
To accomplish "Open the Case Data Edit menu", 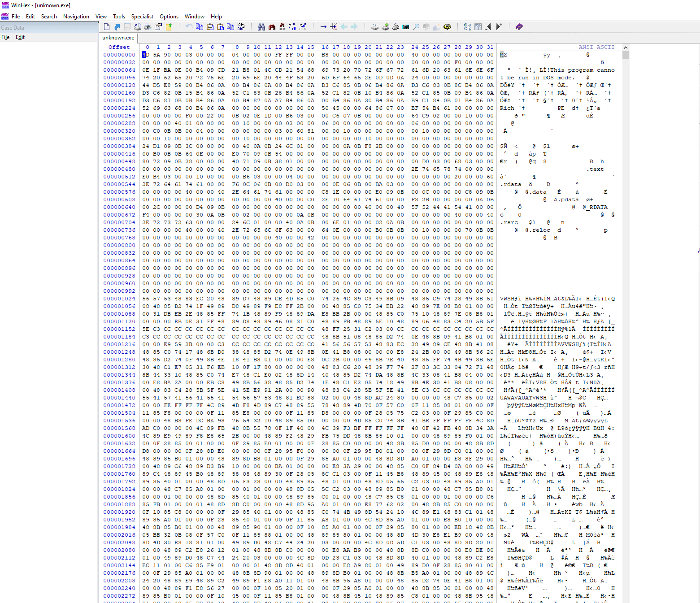I will click(20, 37).
